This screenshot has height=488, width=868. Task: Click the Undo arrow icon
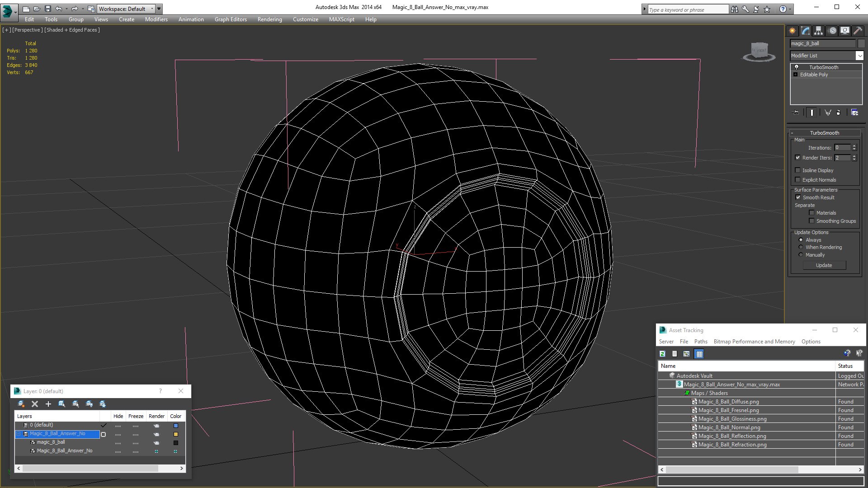(59, 9)
